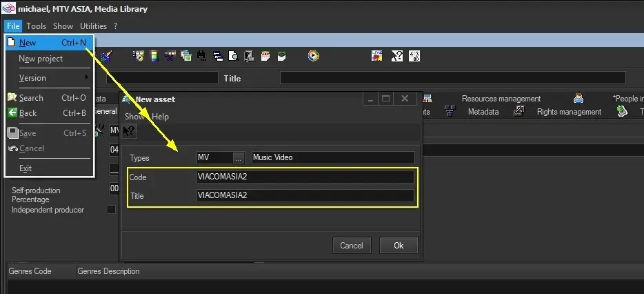The height and width of the screenshot is (294, 644).
Task: Click the paintbrush icon in the toolbar
Action: pyautogui.click(x=106, y=56)
